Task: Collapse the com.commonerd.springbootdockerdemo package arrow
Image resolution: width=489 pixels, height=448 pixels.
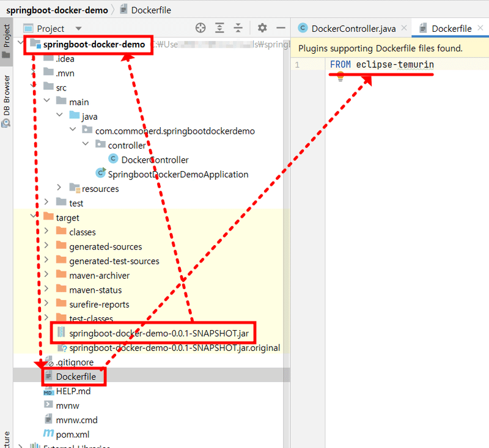Action: pos(73,129)
